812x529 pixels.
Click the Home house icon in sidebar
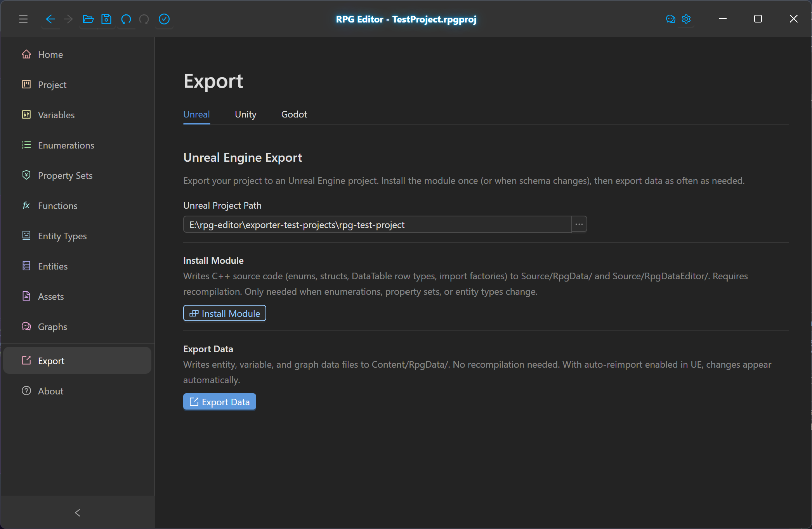[26, 54]
